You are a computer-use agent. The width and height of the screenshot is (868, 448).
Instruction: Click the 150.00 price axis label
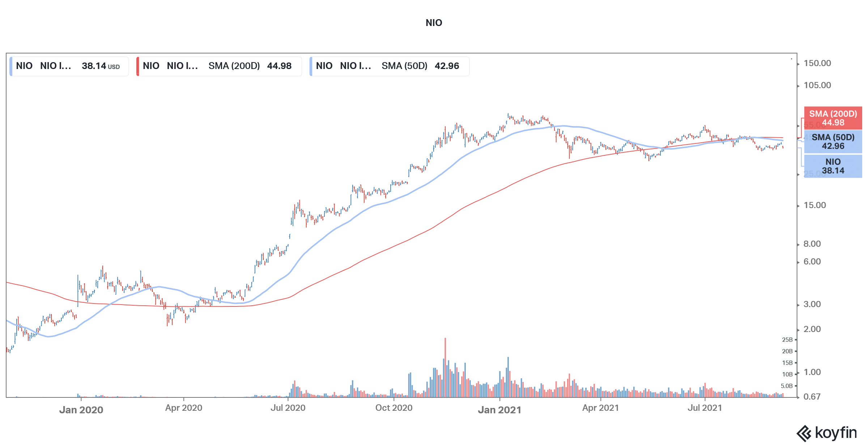coord(817,63)
